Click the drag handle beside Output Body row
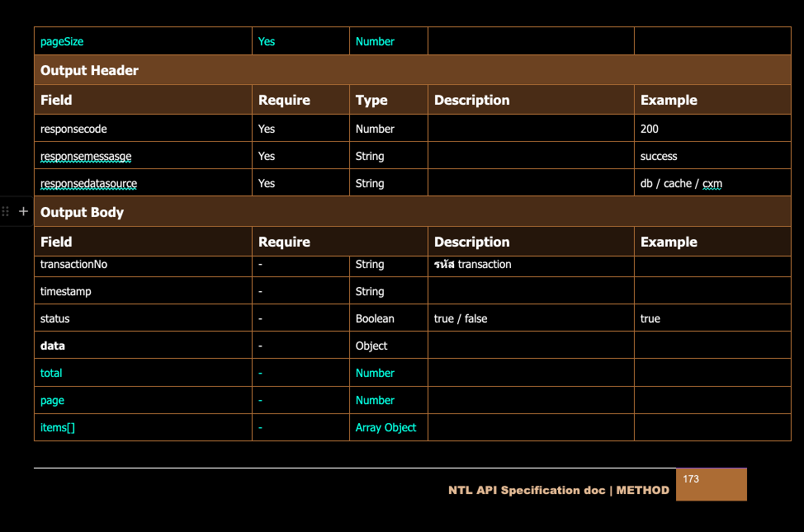The image size is (804, 532). pos(6,212)
